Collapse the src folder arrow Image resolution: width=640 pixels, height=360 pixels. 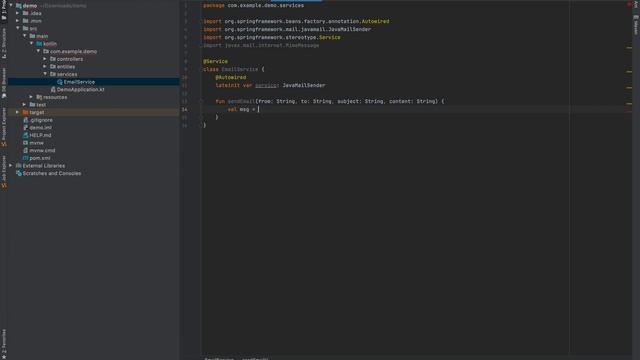point(18,28)
